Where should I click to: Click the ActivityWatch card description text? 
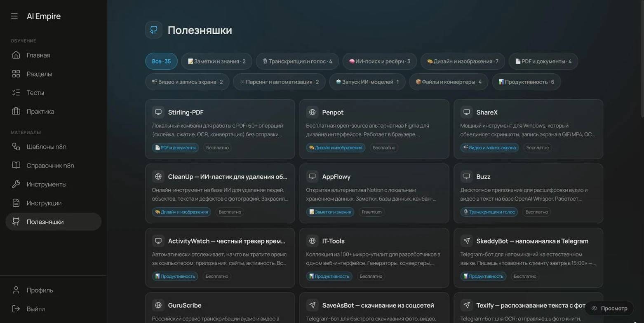(x=219, y=259)
